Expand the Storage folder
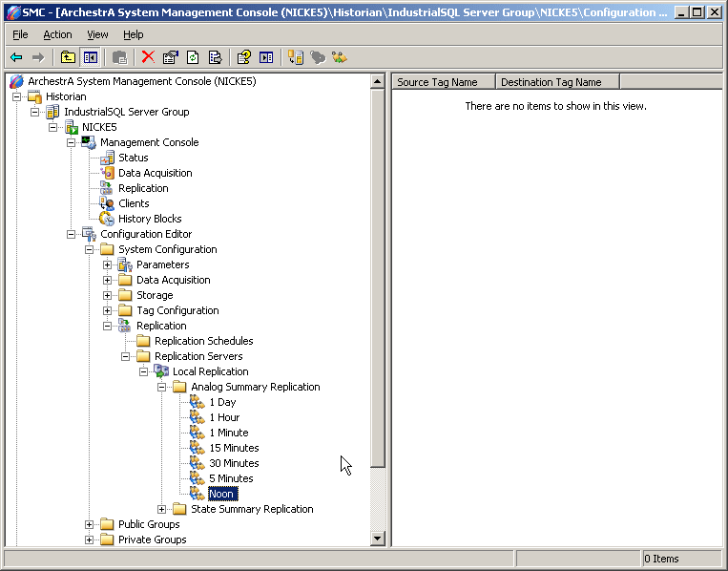728x571 pixels. tap(107, 295)
